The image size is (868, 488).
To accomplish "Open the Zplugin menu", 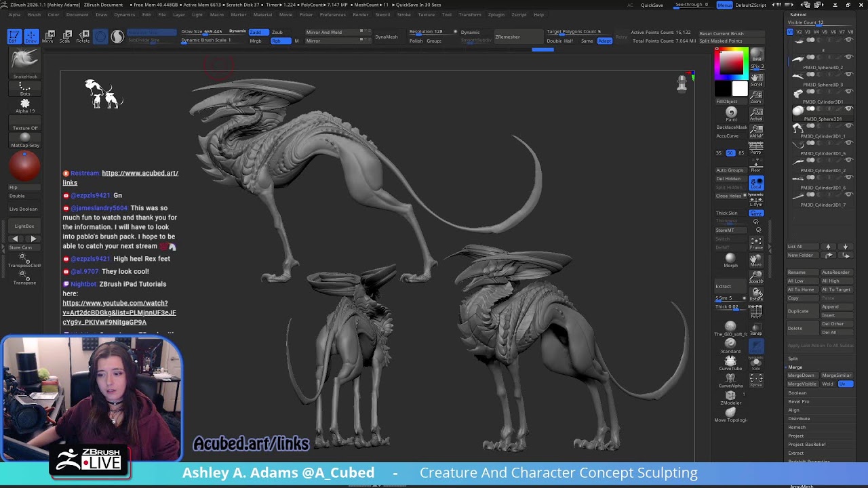I will (x=496, y=14).
